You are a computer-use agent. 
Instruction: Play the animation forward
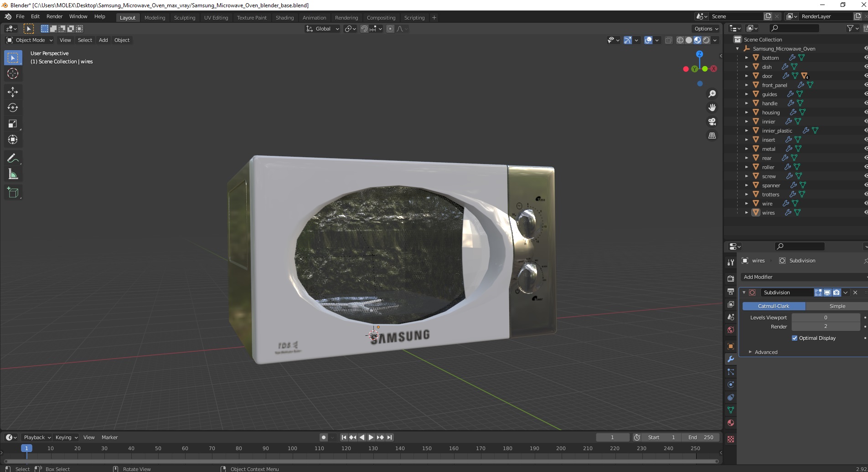click(371, 437)
